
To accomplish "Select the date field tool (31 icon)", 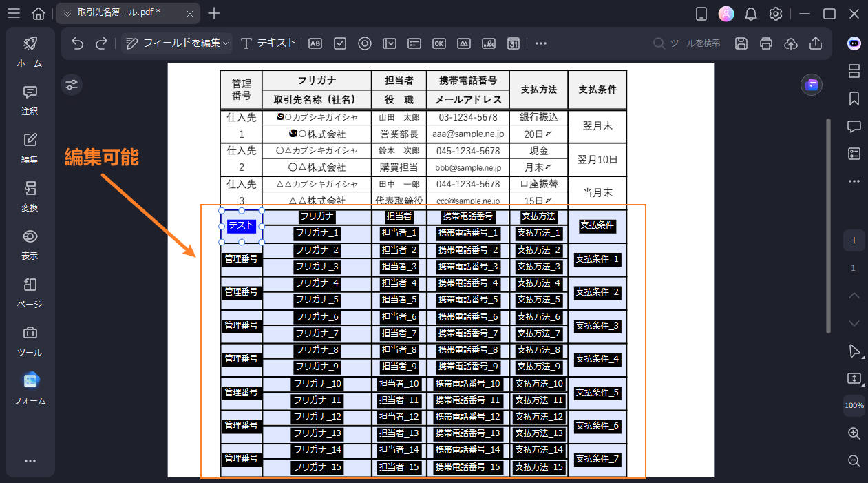I will pos(513,43).
